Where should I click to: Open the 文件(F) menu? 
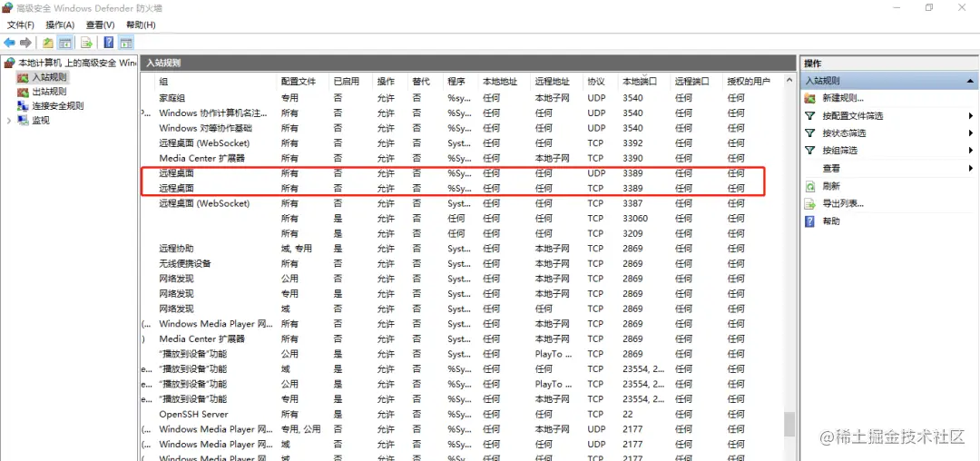pos(21,25)
